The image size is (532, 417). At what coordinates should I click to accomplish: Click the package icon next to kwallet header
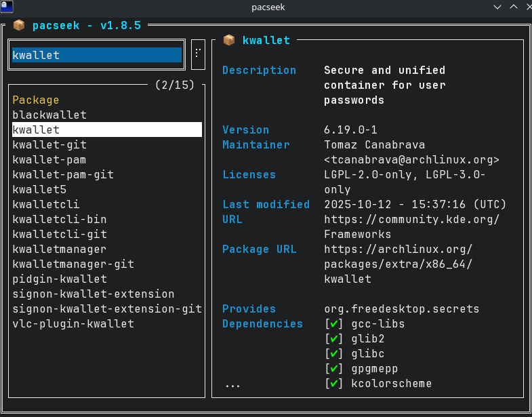tap(229, 40)
